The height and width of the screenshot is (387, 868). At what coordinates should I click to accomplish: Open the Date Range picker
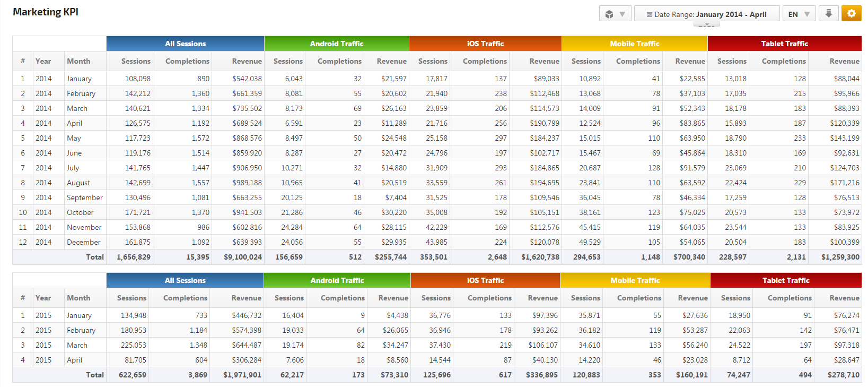tap(706, 14)
